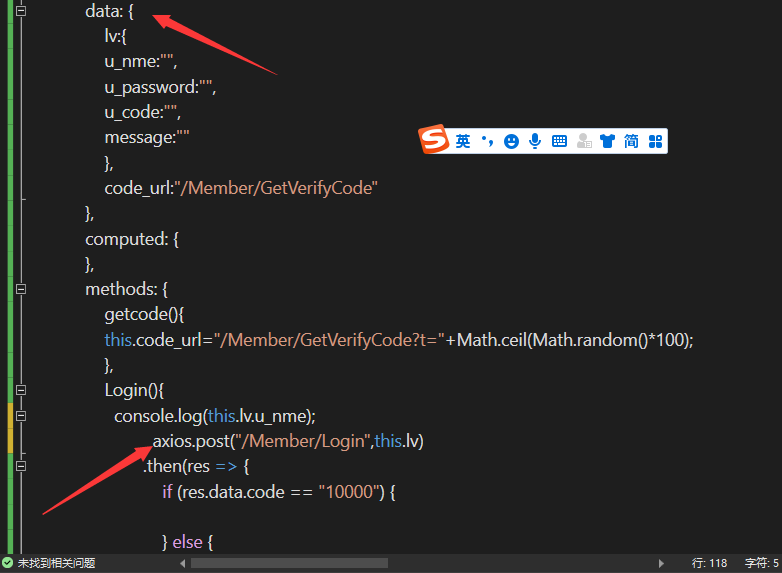
Task: Start voice input with the microphone icon
Action: pos(535,142)
